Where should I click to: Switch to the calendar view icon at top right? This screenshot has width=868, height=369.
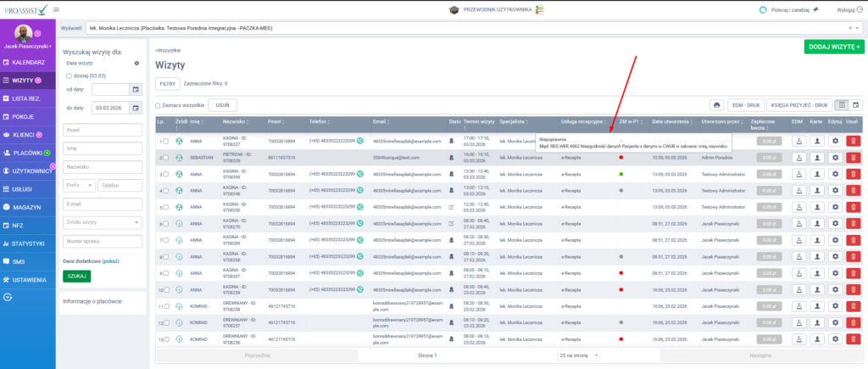coord(855,105)
